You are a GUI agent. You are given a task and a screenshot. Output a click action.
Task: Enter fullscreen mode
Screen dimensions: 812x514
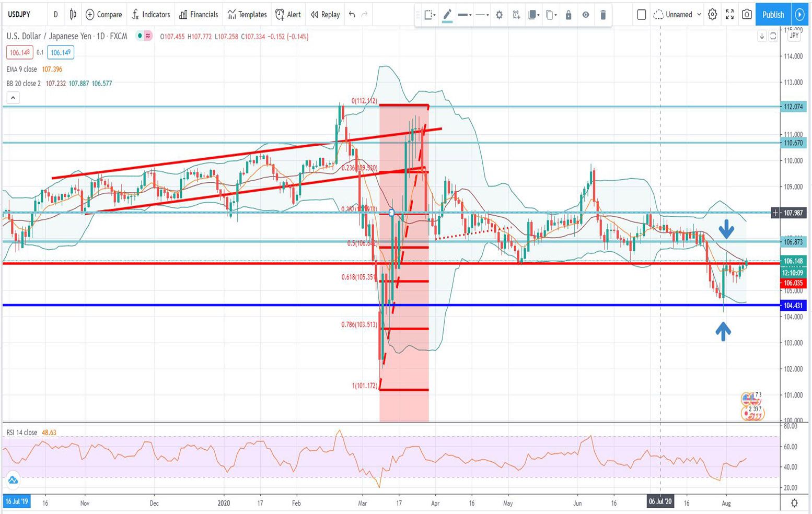[x=730, y=15]
